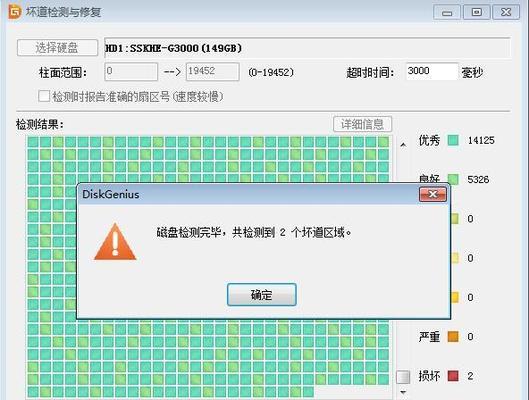The image size is (529, 400).
Task: Click the orange warning triangle icon
Action: [115, 241]
